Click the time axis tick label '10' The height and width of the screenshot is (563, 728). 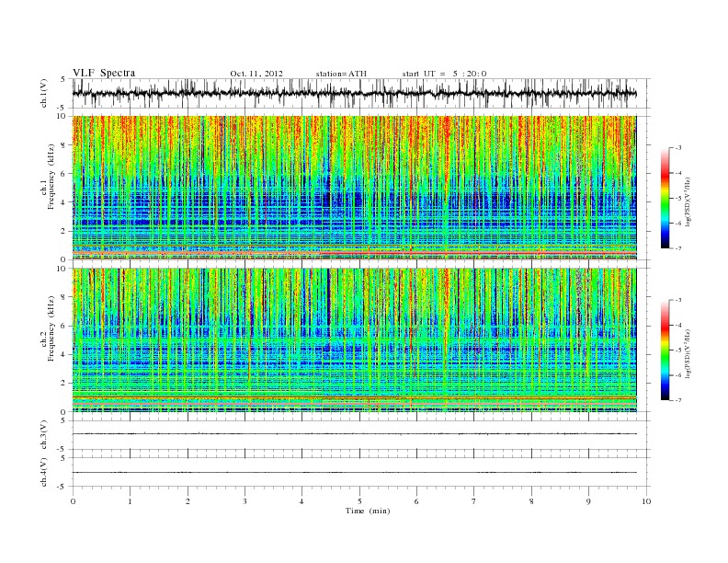(646, 501)
